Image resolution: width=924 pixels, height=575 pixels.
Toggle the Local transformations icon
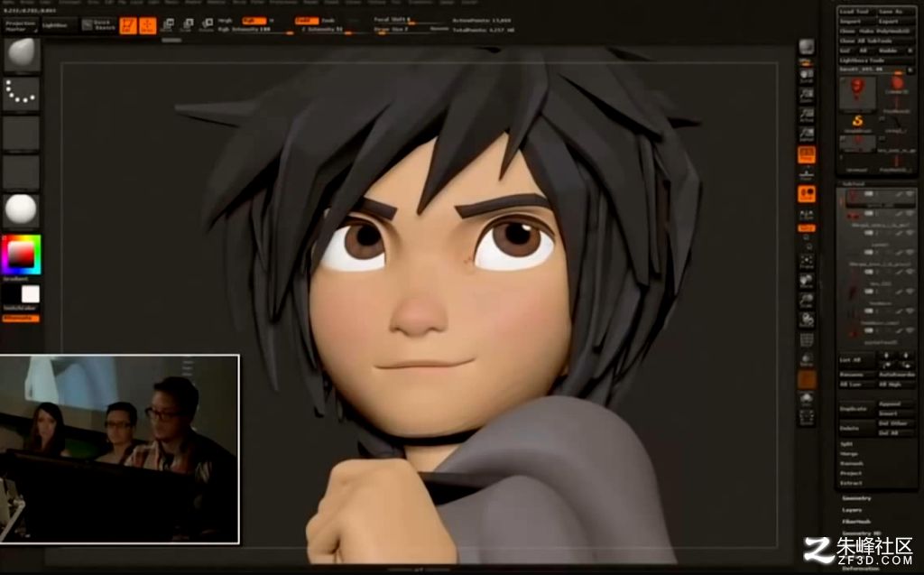point(806,194)
